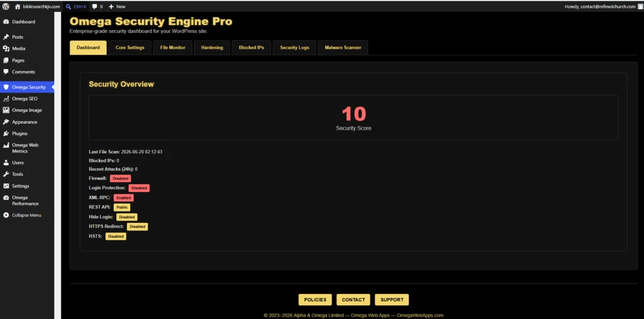Click the security score number 10
Image resolution: width=644 pixels, height=319 pixels.
point(353,114)
